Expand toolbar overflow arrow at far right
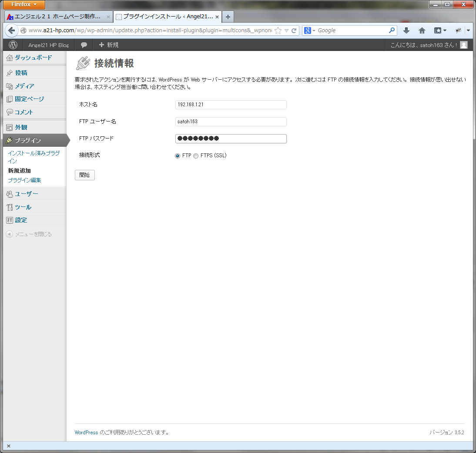This screenshot has height=453, width=476. (469, 30)
